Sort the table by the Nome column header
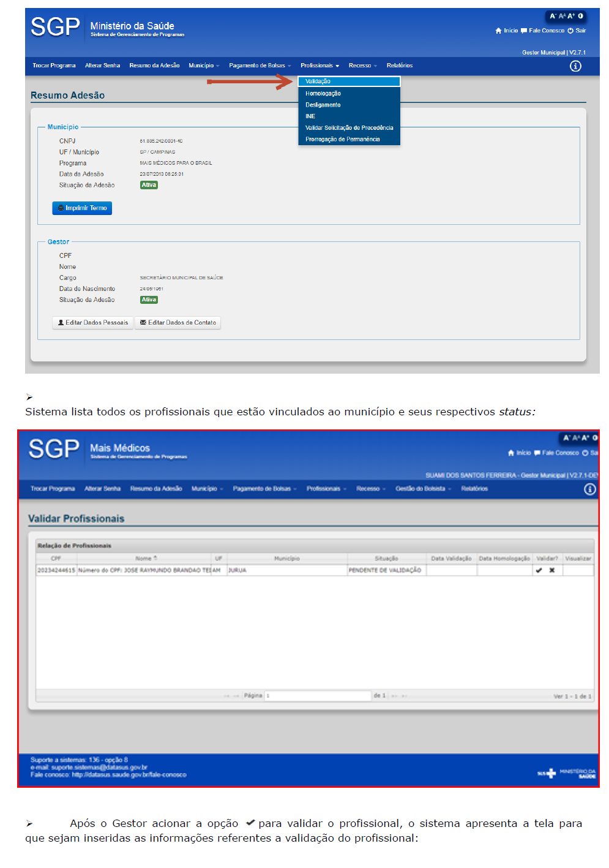The image size is (609, 868). point(146,559)
